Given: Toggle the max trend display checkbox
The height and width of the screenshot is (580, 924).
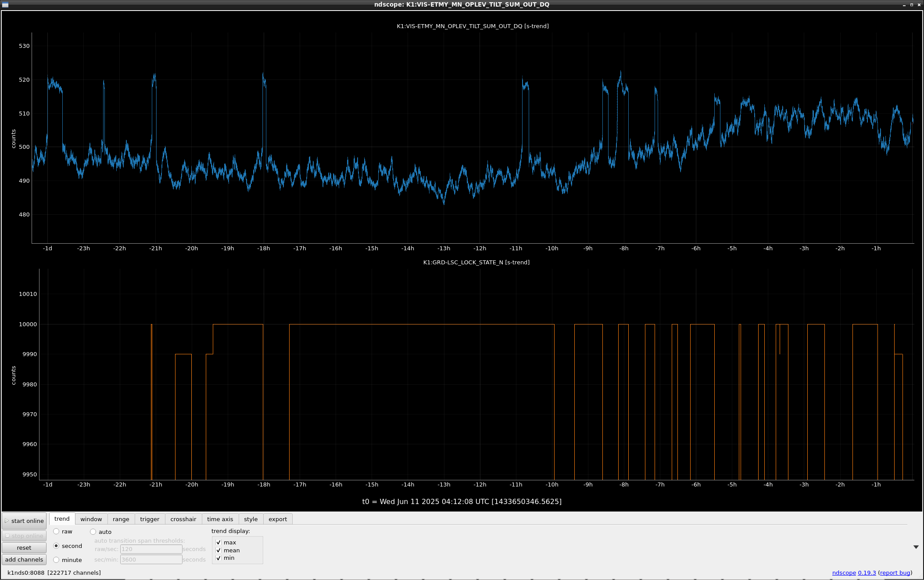Looking at the screenshot, I should pyautogui.click(x=218, y=542).
